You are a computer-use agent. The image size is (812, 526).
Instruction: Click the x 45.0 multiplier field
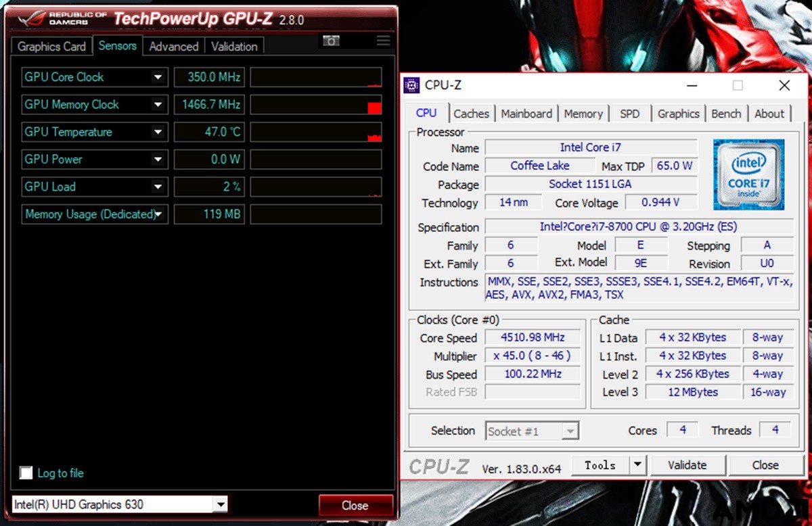(533, 356)
